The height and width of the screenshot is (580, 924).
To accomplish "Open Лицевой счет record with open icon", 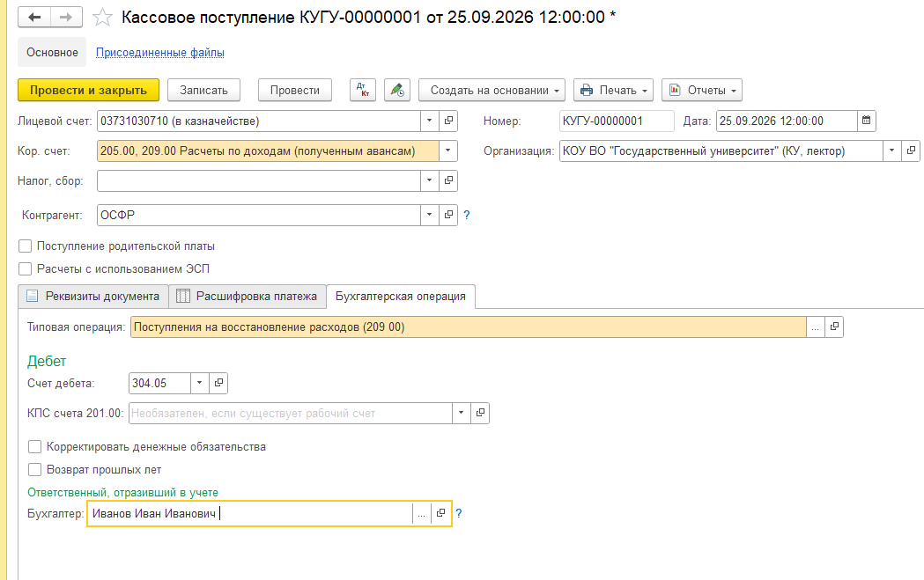I will coord(448,121).
